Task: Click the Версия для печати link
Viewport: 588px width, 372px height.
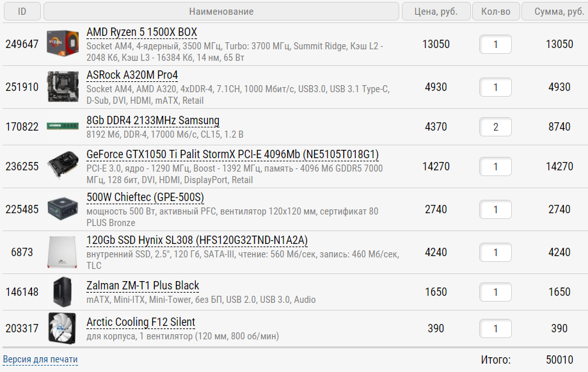Action: click(40, 359)
